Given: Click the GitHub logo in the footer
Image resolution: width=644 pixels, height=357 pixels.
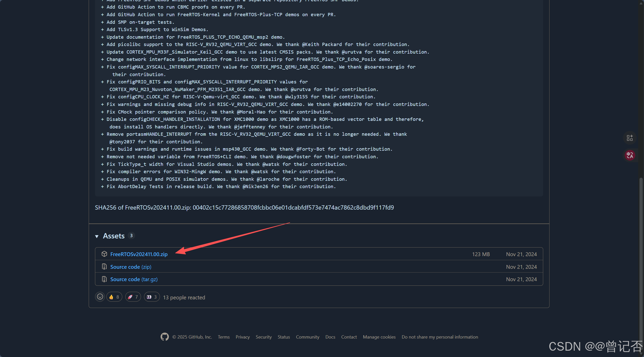Looking at the screenshot, I should coord(165,337).
